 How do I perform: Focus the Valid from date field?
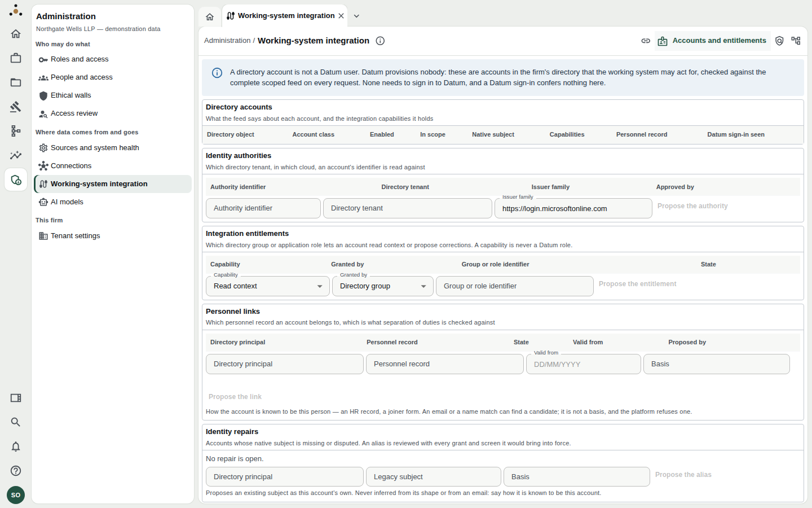click(x=584, y=364)
